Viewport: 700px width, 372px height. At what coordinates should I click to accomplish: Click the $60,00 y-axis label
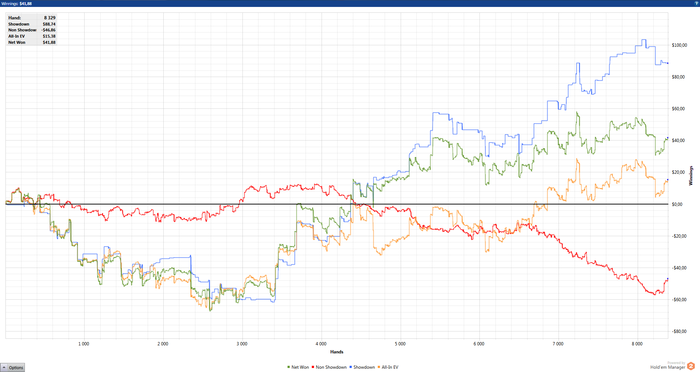(679, 109)
